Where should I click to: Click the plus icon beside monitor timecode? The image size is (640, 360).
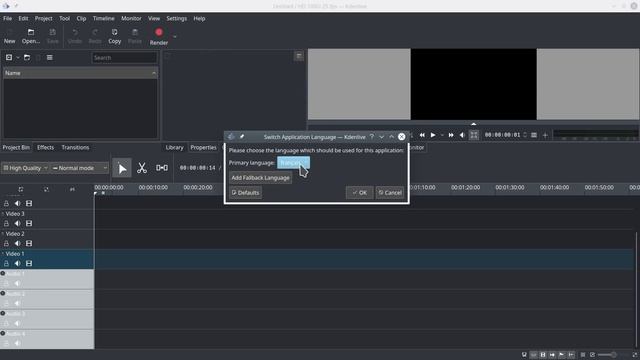[x=545, y=135]
